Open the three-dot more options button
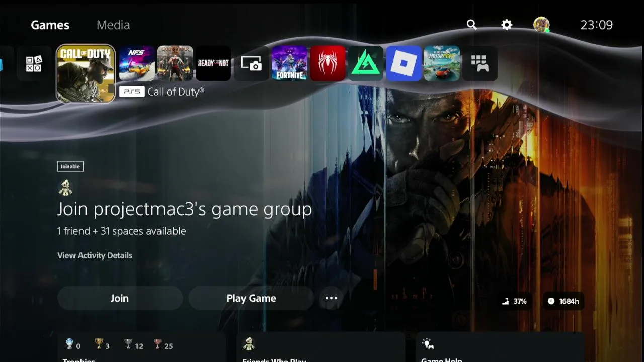 click(331, 298)
